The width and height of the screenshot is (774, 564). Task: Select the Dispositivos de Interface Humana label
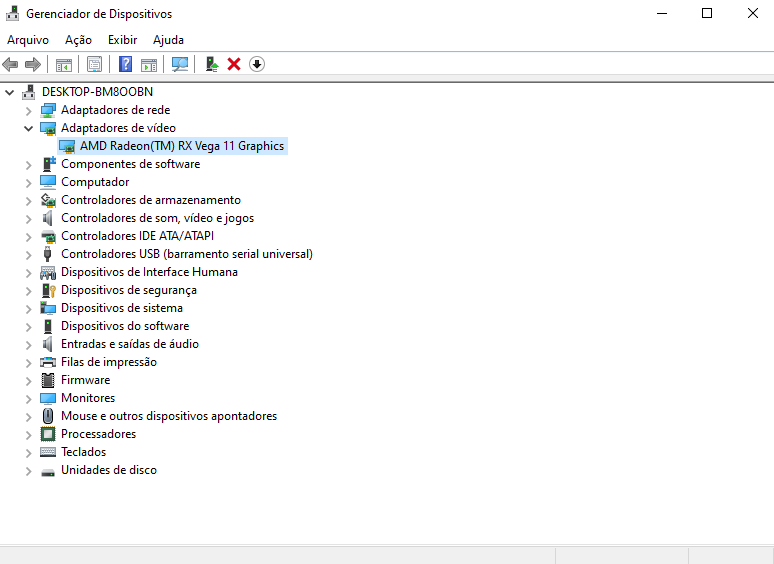pyautogui.click(x=150, y=272)
